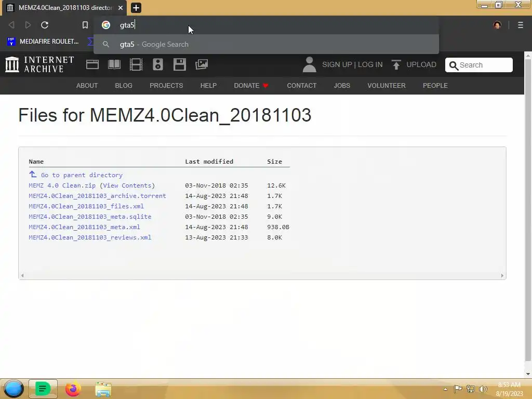Click the browser back arrow
The image size is (532, 399).
tap(11, 25)
